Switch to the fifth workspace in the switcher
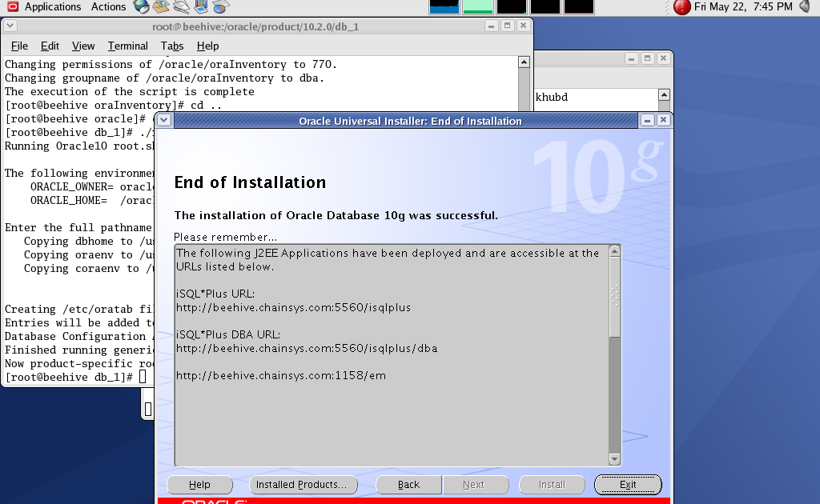Viewport: 820px width, 504px height. [x=579, y=6]
